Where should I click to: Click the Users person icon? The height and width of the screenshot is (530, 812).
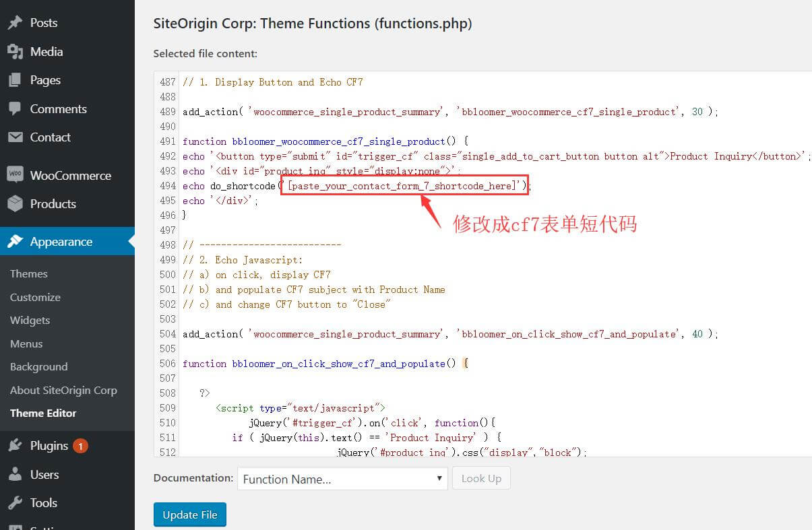[x=15, y=475]
